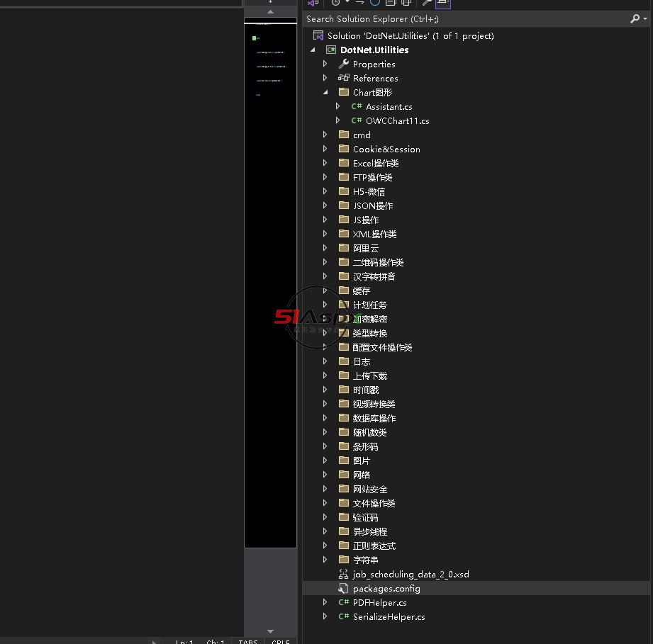Click the C# file icon of OWCChart11.cs

coord(357,120)
